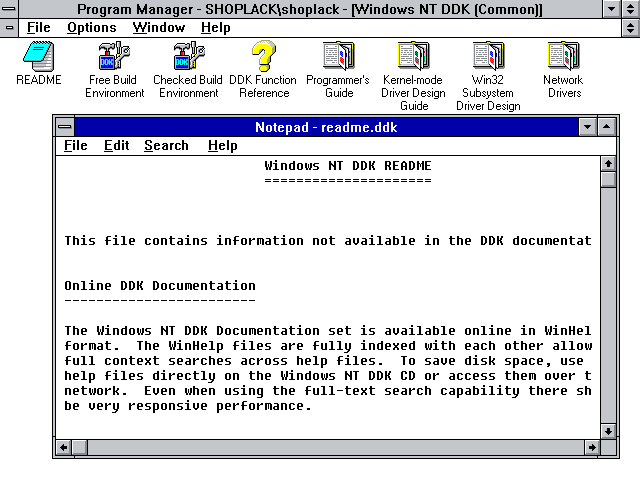Click the horizontal scrollbar thumb in Notepad

(x=80, y=447)
